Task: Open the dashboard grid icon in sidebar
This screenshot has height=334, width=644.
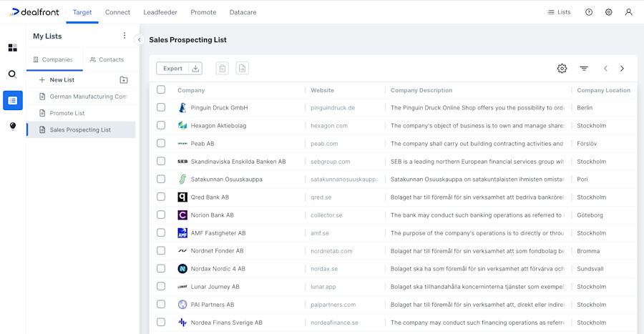Action: [13, 48]
